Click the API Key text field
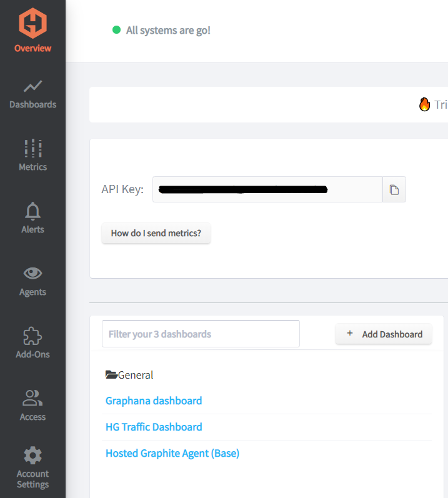The width and height of the screenshot is (448, 498). coord(267,189)
